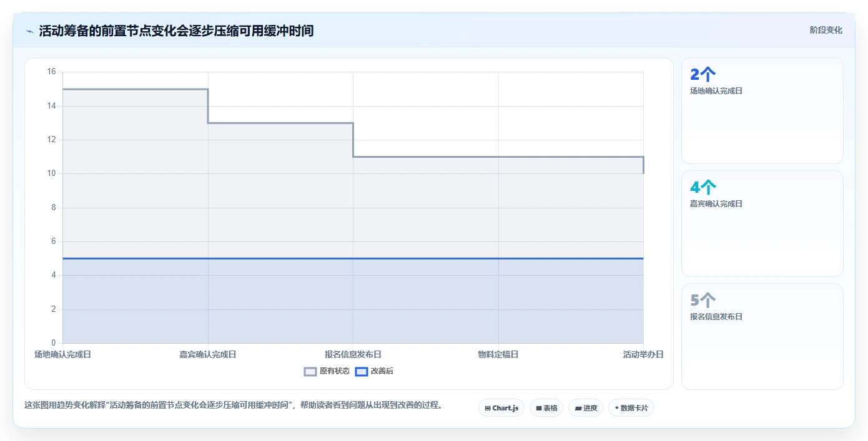This screenshot has height=441, width=868.
Task: Click the 嘉宾确认完成日 x-axis label
Action: (x=208, y=354)
